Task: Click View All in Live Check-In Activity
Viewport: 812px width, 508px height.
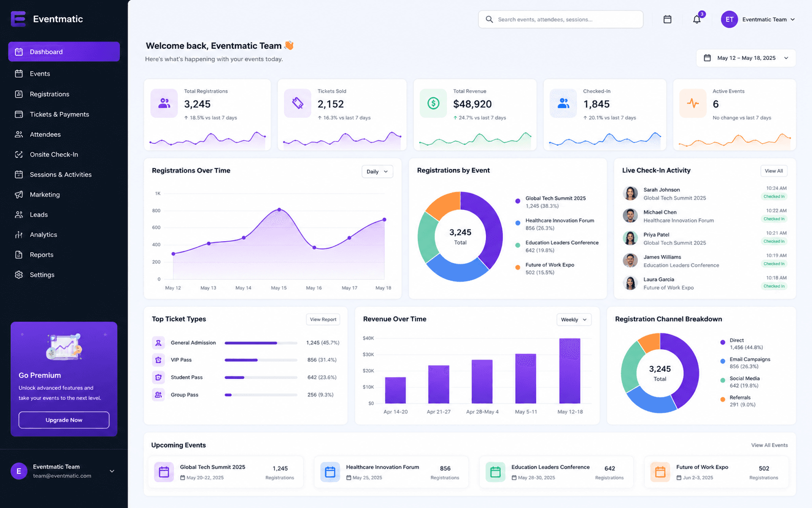Action: coord(774,171)
